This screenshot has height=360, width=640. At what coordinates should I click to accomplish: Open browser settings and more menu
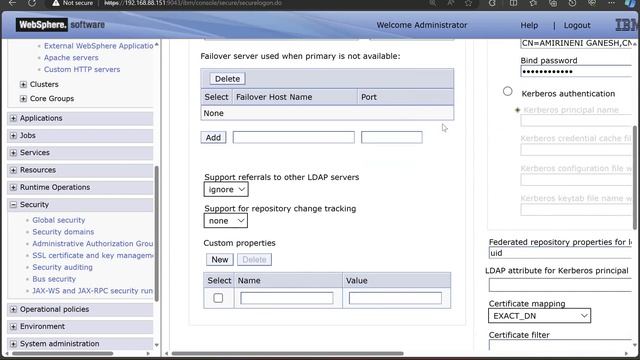611,3
